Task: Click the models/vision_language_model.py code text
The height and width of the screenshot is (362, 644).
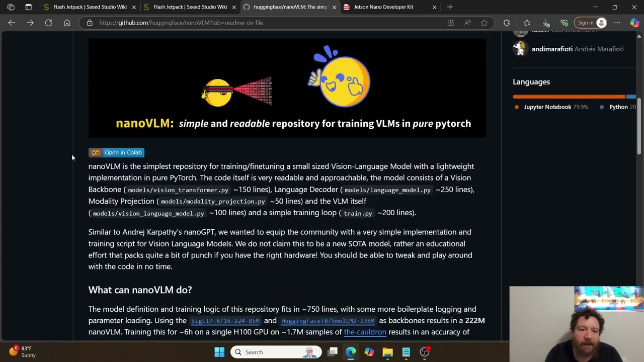Action: (148, 213)
